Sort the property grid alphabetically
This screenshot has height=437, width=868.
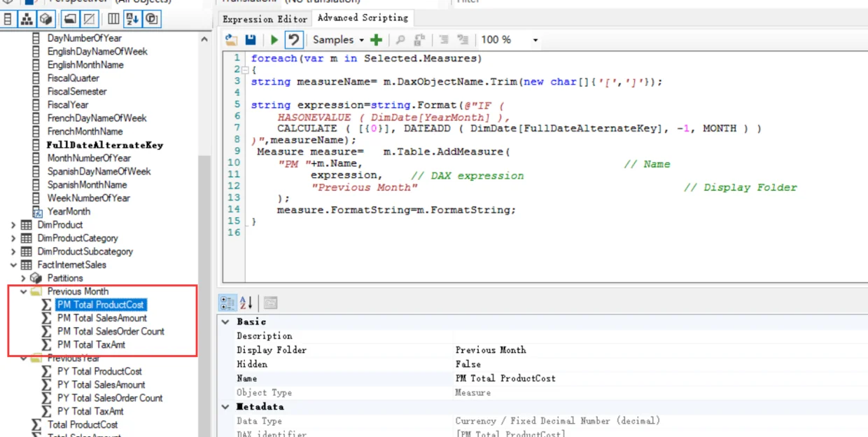point(246,303)
